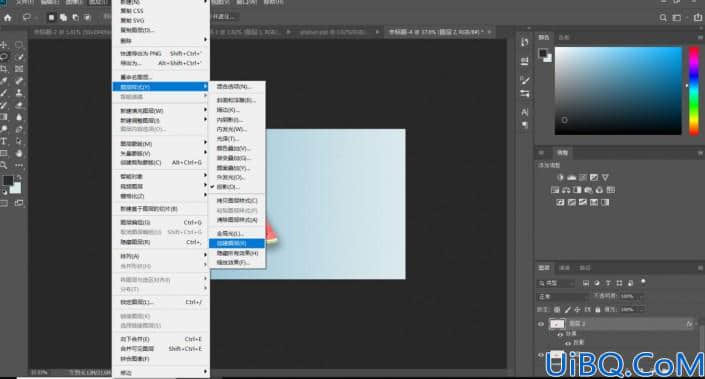Choose 内发光(W) from the submenu

237,129
